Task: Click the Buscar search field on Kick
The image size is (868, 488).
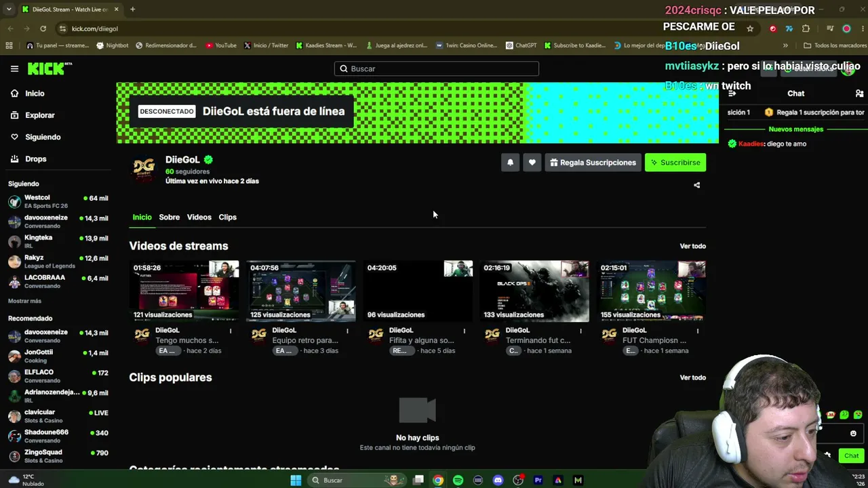Action: (437, 68)
